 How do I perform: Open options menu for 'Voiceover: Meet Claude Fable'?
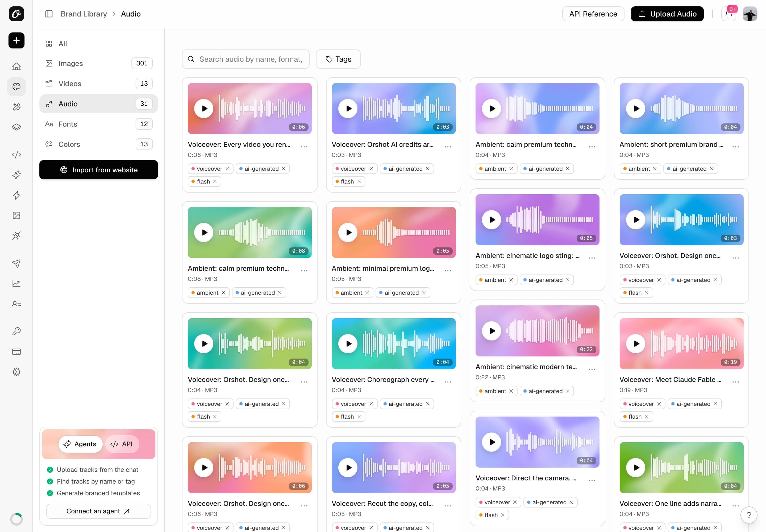(x=736, y=382)
